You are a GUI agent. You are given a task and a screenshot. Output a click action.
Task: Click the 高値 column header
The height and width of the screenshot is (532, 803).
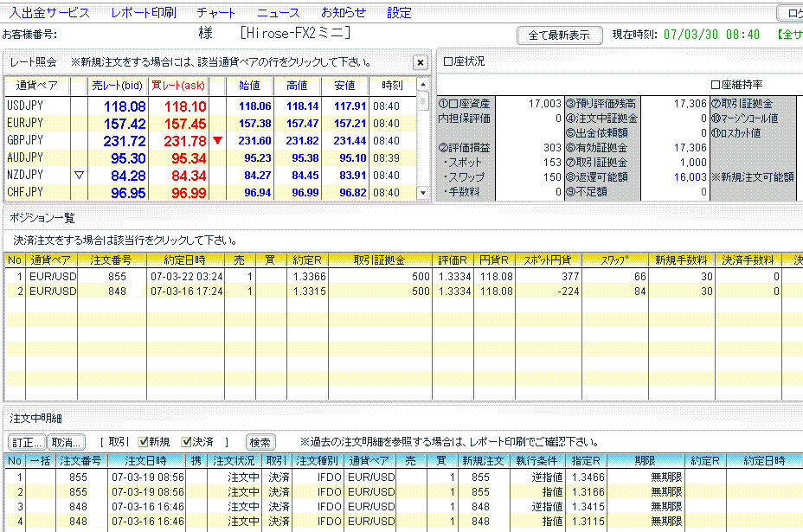pyautogui.click(x=297, y=86)
